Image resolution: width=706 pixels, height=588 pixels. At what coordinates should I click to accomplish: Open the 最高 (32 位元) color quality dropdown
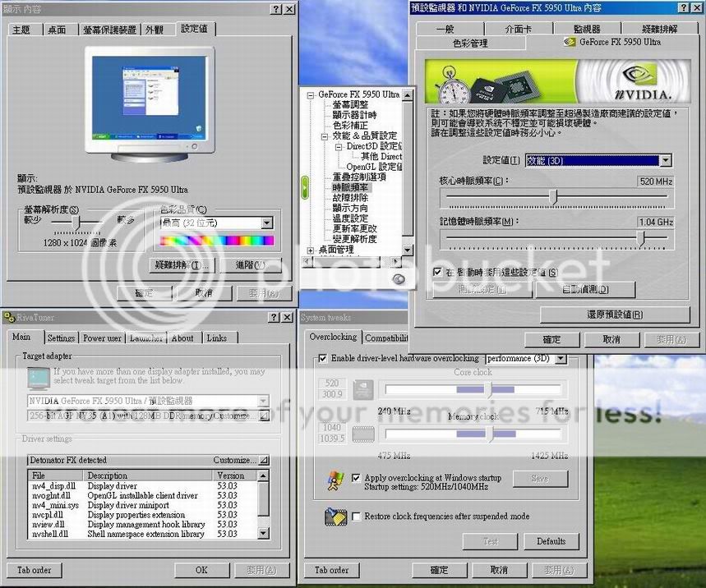[266, 223]
